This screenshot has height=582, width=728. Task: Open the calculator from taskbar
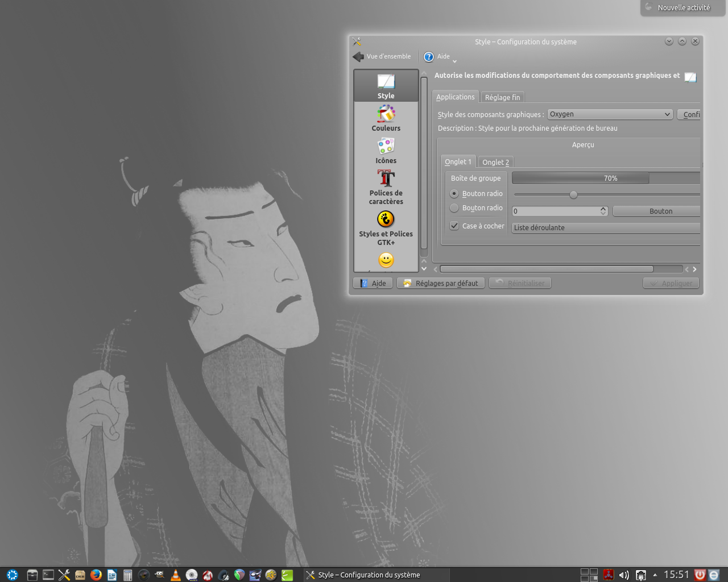pyautogui.click(x=128, y=575)
